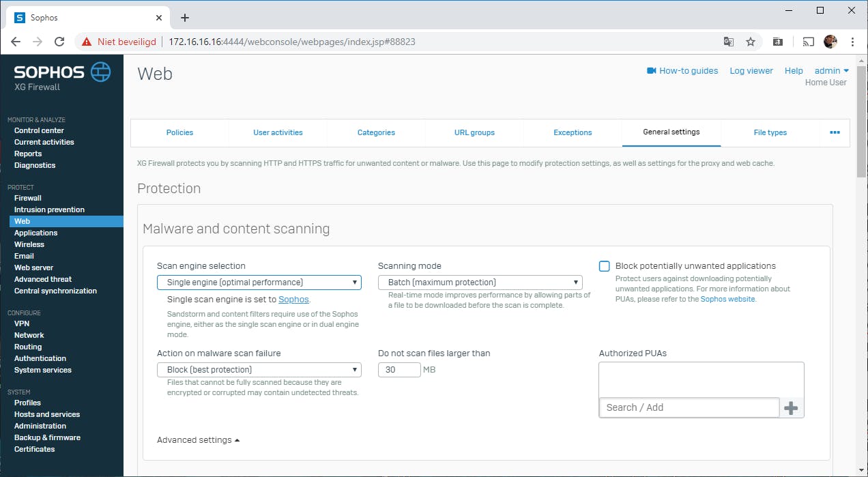Open Action on malware scan failure dropdown
Image resolution: width=868 pixels, height=477 pixels.
click(259, 370)
